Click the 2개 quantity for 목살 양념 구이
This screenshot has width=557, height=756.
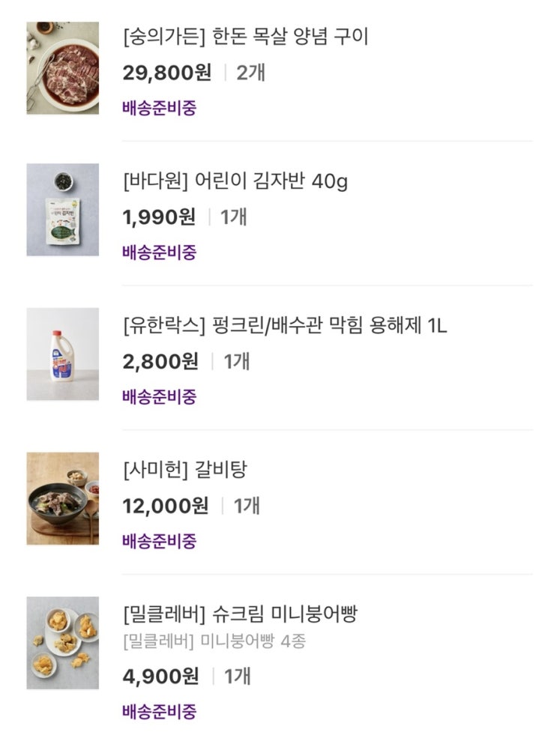tap(250, 73)
